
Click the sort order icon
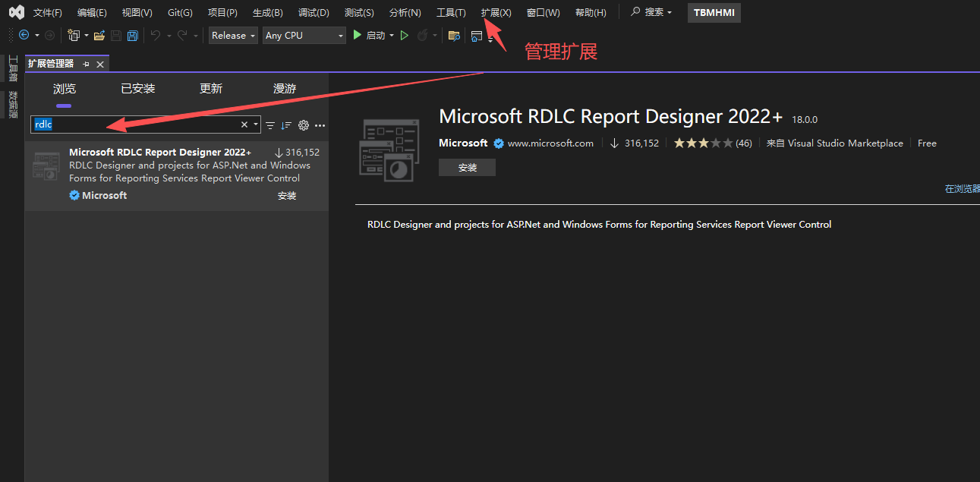[x=286, y=125]
